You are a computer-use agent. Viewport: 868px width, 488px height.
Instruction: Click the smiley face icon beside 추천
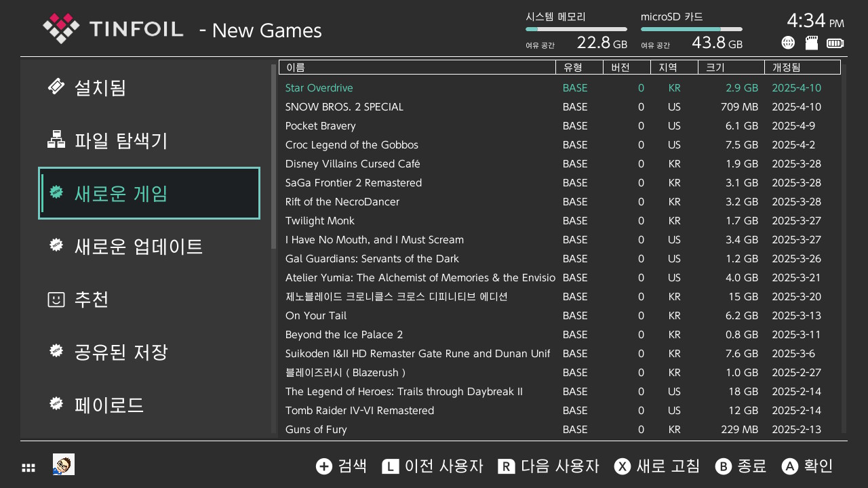point(56,299)
